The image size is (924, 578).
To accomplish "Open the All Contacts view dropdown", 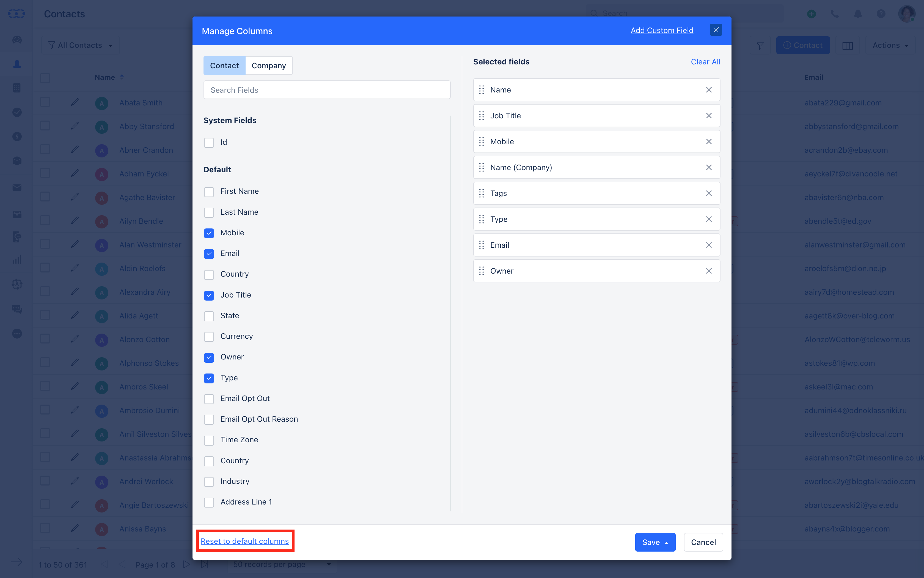I will pyautogui.click(x=81, y=45).
